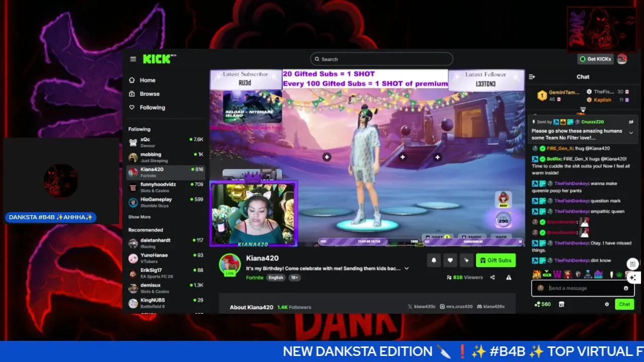The image size is (644, 362).
Task: Open the recommended YunoHanae channel
Action: click(x=166, y=258)
